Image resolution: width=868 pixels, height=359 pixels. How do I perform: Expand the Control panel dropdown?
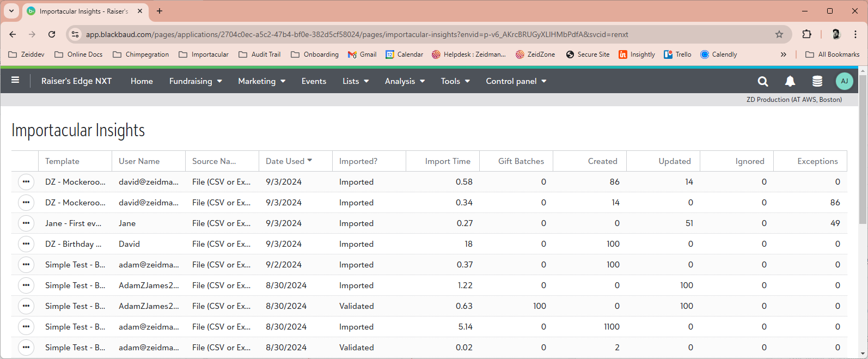tap(516, 81)
